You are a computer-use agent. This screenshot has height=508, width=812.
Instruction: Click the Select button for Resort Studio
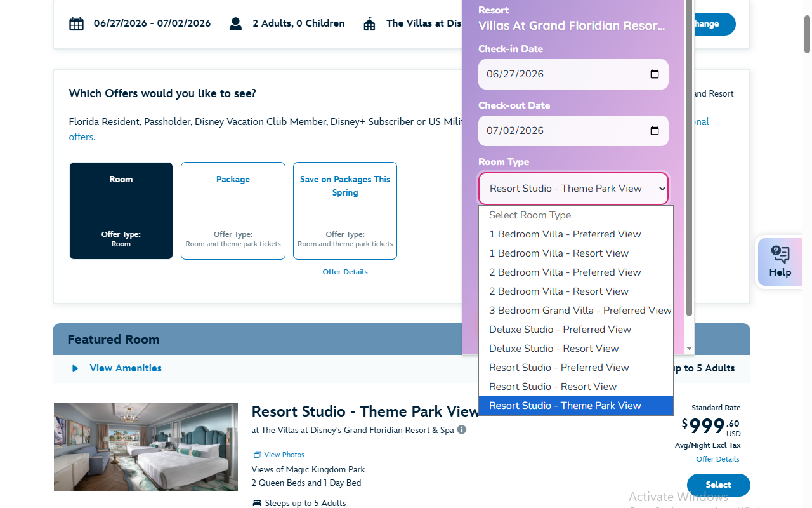tap(718, 485)
